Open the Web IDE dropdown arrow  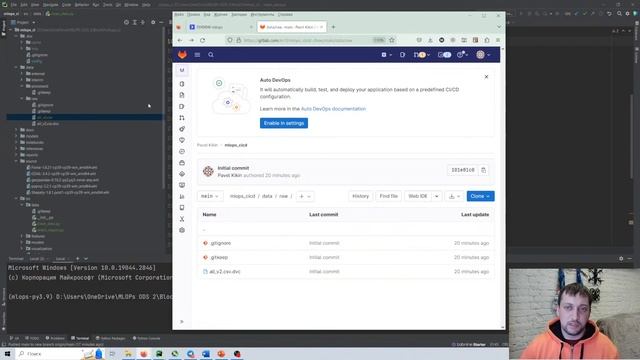point(437,196)
